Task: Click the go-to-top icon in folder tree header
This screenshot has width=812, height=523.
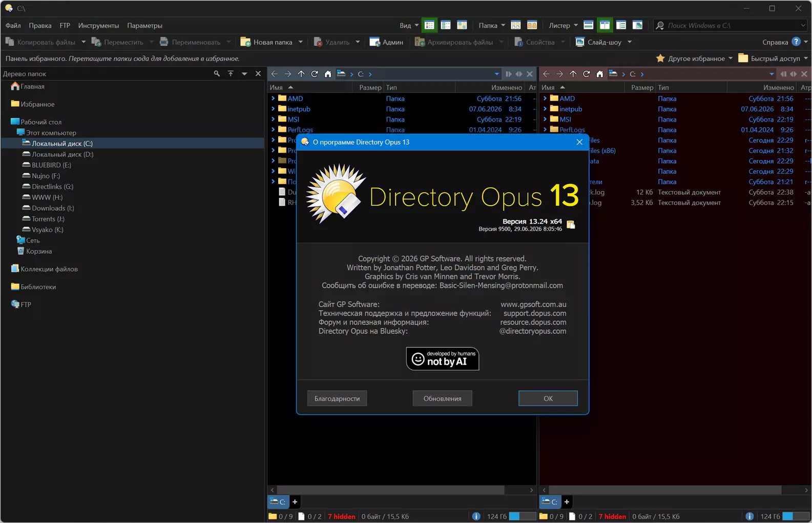Action: (x=231, y=74)
